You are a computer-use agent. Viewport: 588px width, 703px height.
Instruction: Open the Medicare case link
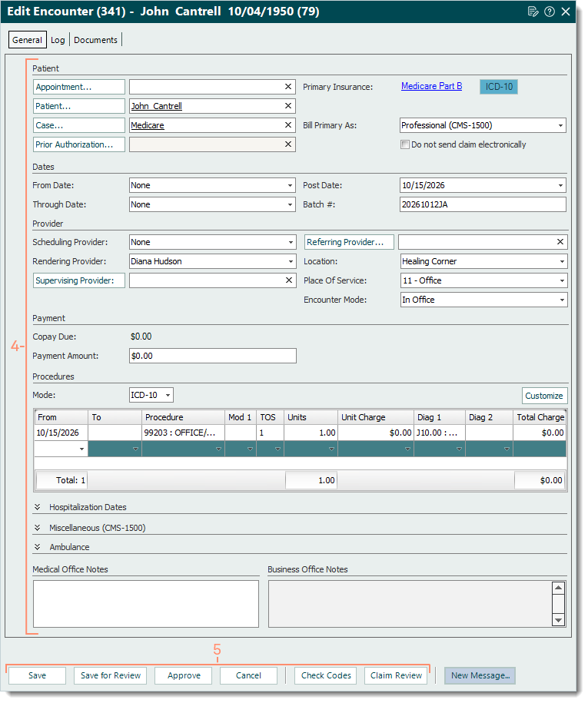(x=148, y=125)
